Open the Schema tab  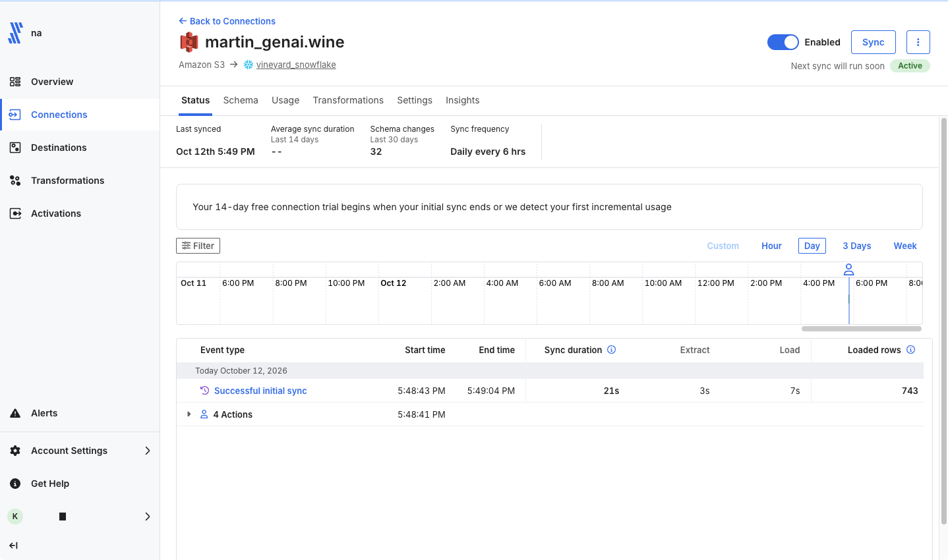(241, 100)
